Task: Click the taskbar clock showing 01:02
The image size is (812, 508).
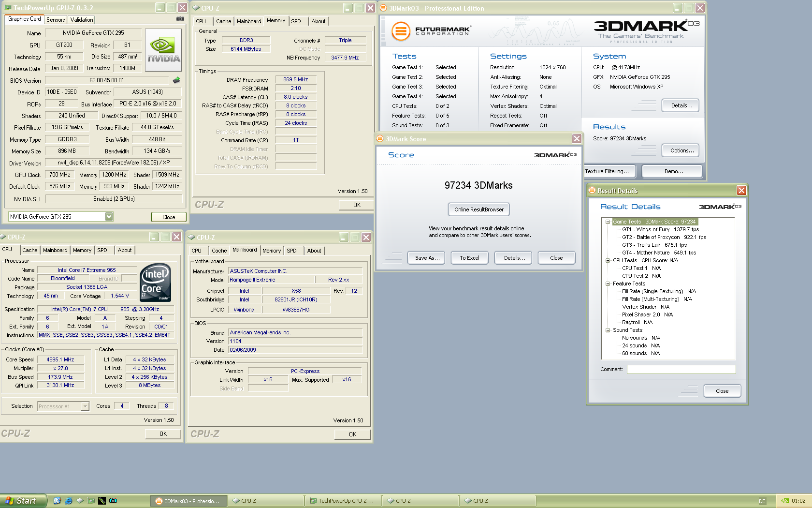Action: tap(798, 501)
